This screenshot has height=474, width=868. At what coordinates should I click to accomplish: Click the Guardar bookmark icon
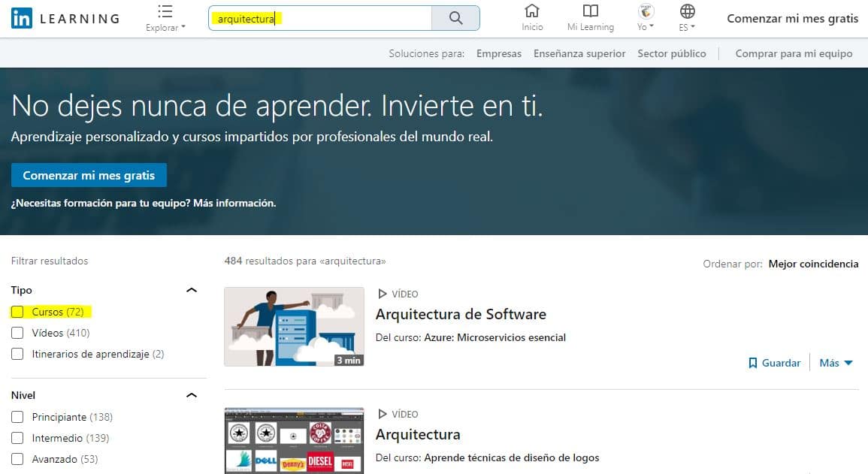753,363
